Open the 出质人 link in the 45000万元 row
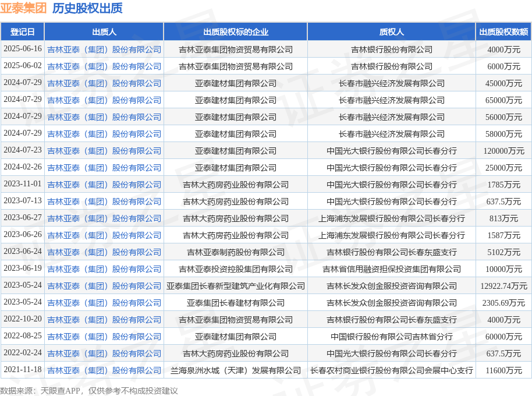Image resolution: width=532 pixels, height=396 pixels. pos(104,83)
